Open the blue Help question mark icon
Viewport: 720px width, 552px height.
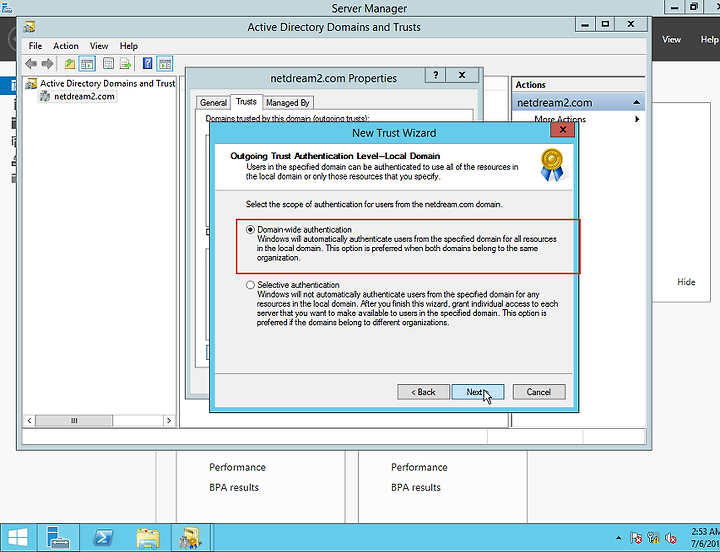click(x=147, y=63)
